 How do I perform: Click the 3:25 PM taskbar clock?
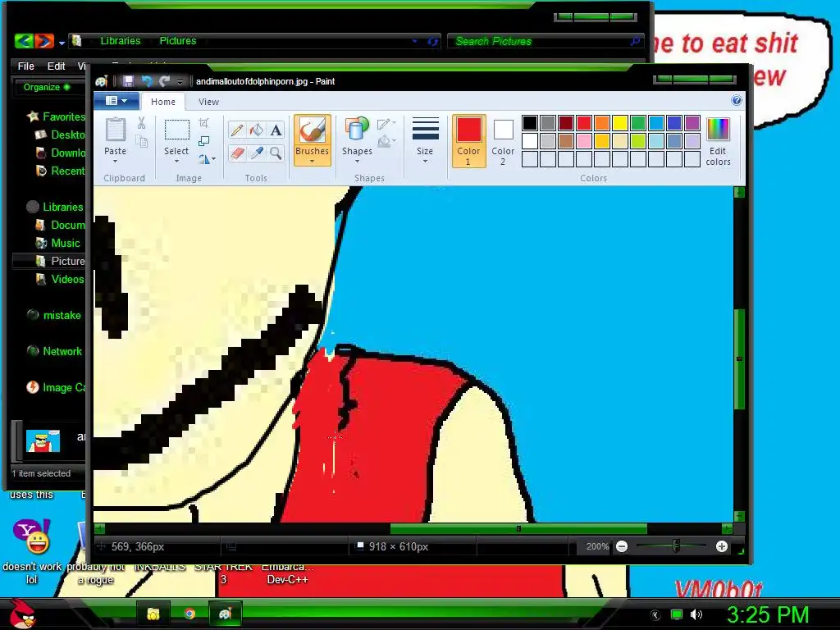[768, 614]
